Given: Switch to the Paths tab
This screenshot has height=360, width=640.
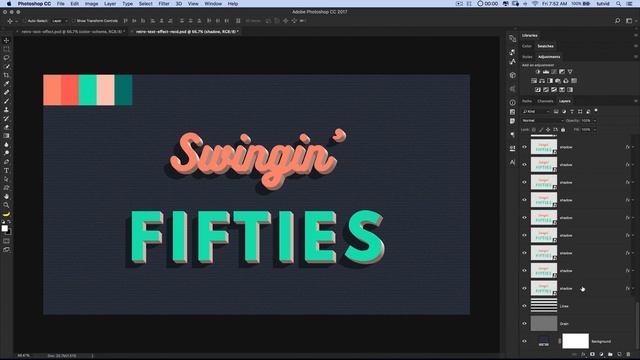Looking at the screenshot, I should [x=527, y=101].
